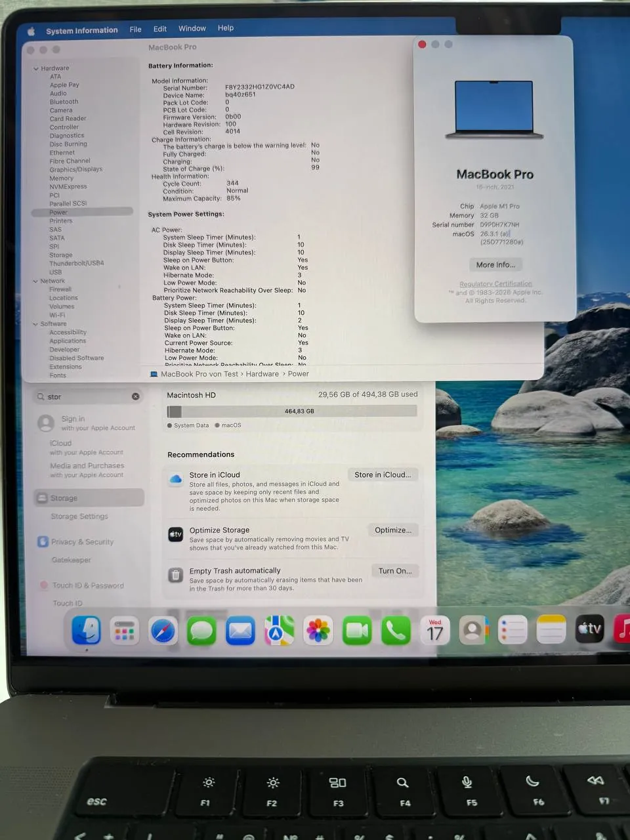Collapse the Network tree section

coord(35,281)
